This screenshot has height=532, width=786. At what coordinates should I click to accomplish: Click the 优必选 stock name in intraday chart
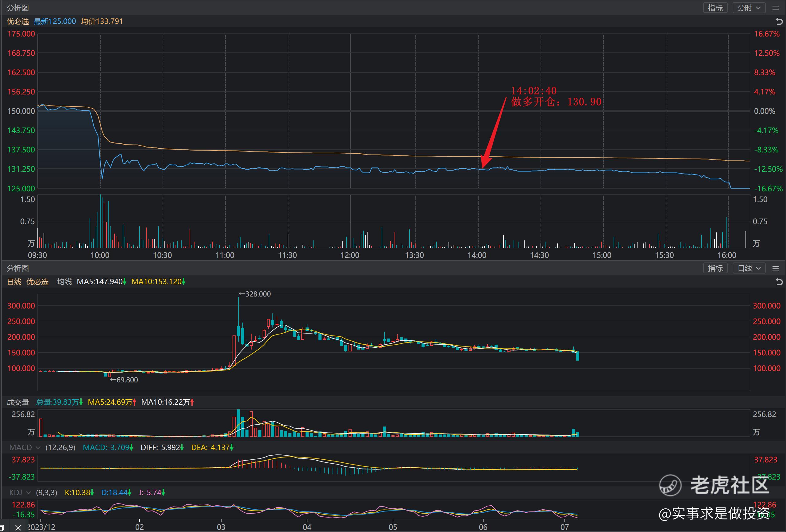coord(17,22)
